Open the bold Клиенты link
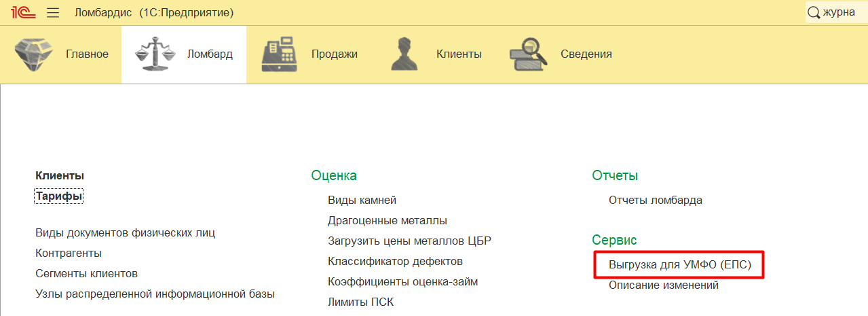This screenshot has height=316, width=868. click(x=60, y=175)
